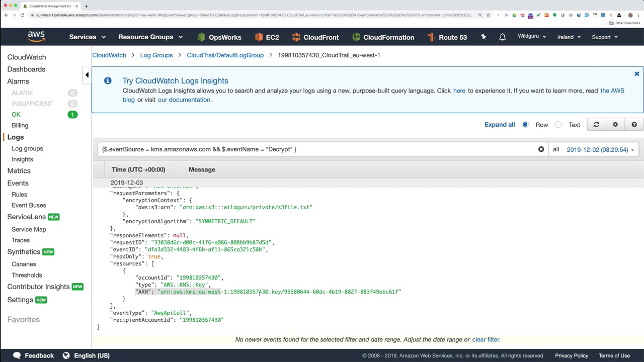Click the AWS logo home icon
Screen dimensions: 644x362
[36, 37]
